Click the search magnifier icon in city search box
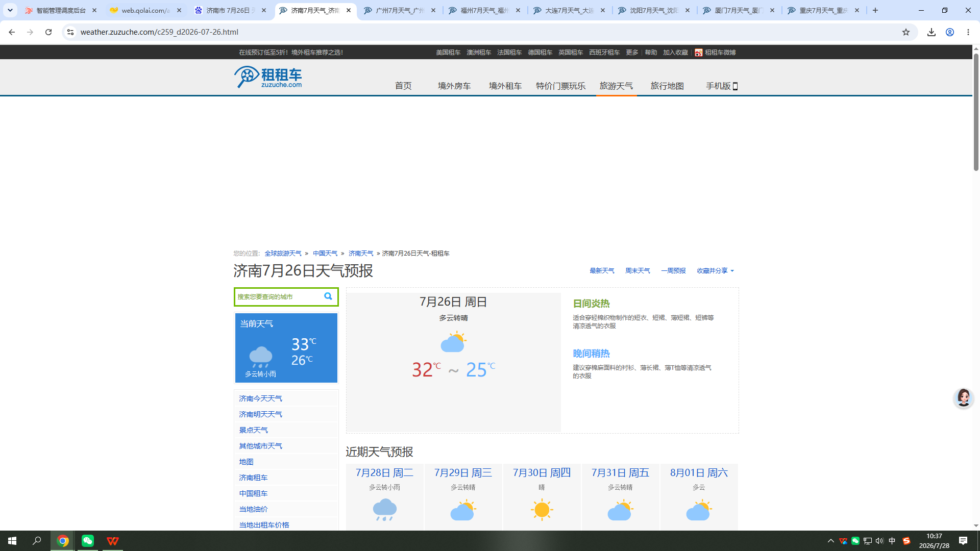Screen dimensions: 980x551 tap(328, 296)
